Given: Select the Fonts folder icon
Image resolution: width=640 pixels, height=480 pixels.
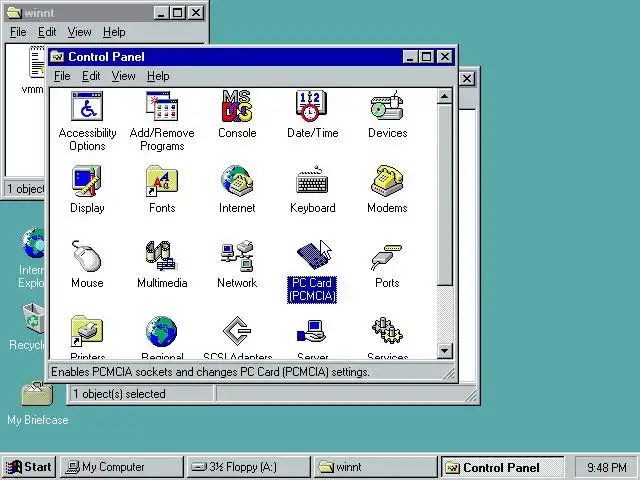Looking at the screenshot, I should tap(162, 181).
